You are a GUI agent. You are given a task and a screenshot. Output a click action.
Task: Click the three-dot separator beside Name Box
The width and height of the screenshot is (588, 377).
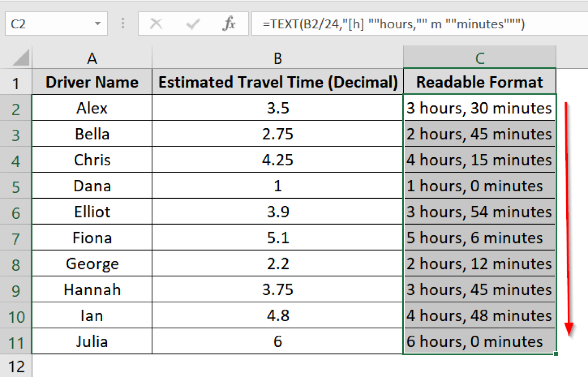coord(123,24)
